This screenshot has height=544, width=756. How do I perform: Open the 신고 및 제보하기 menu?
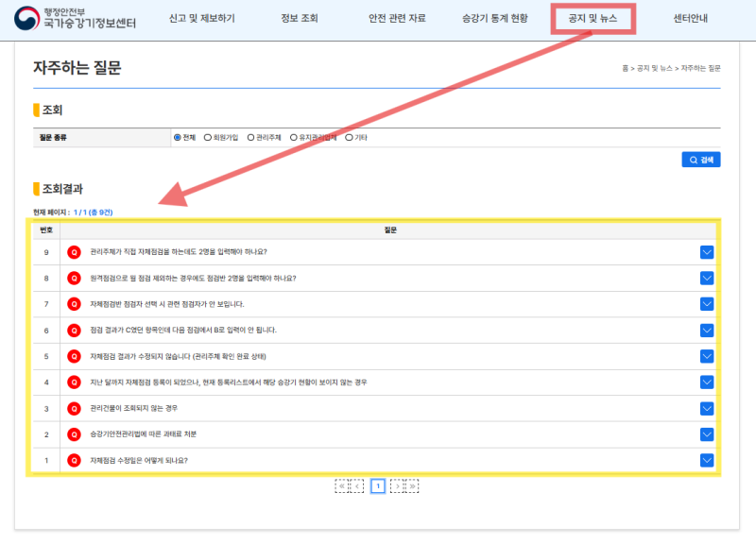[x=201, y=18]
